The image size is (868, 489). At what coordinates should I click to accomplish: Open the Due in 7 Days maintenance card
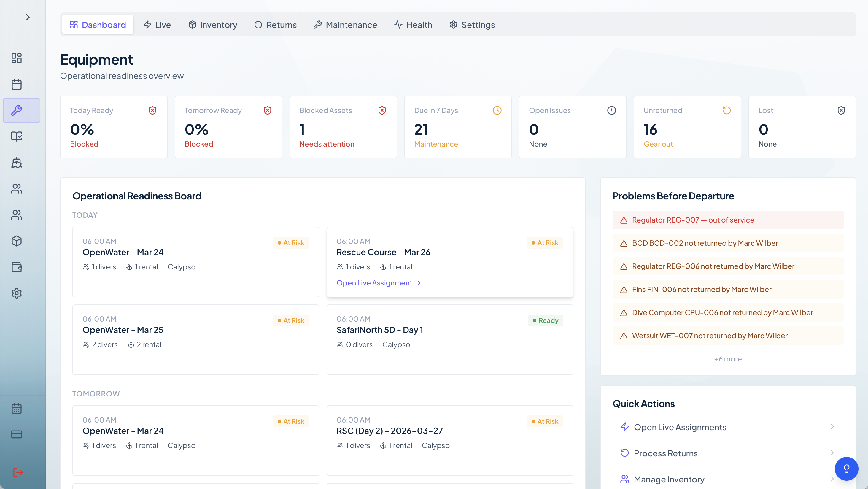tap(458, 127)
